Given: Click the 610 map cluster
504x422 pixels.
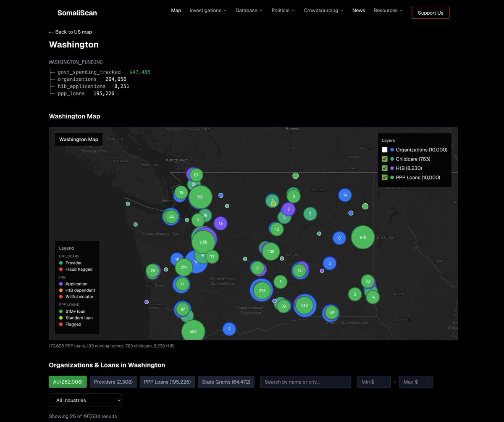Looking at the screenshot, I should click(x=363, y=237).
